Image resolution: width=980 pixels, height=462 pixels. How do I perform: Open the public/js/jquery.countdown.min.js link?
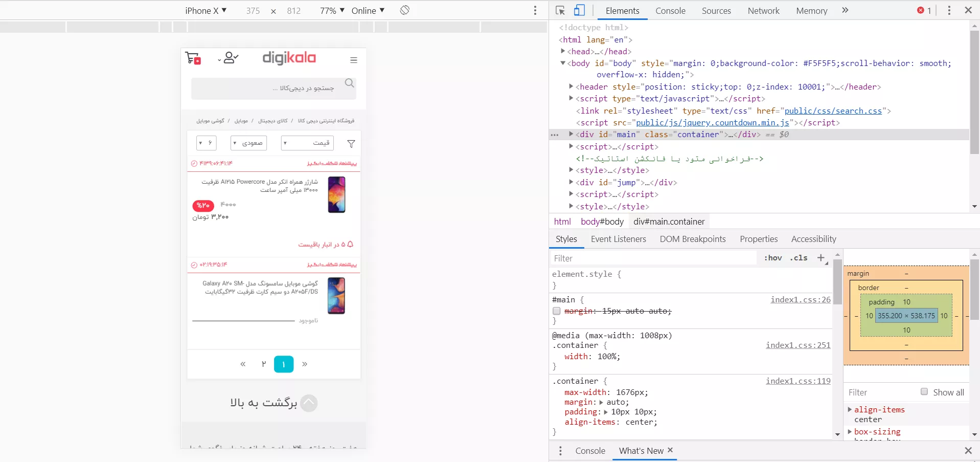713,122
